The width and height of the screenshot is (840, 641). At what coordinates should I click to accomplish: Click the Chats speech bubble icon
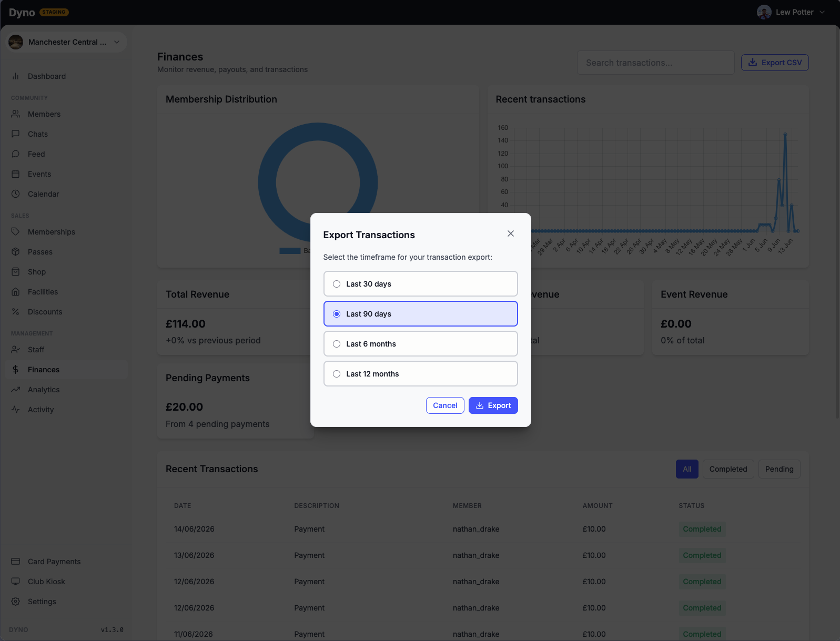[16, 134]
